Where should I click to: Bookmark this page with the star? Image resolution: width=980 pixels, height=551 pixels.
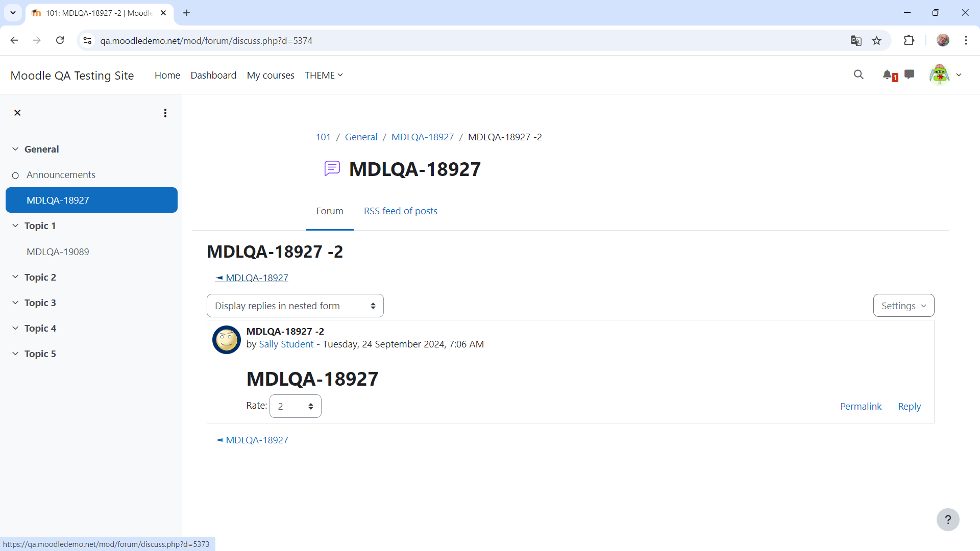point(877,40)
